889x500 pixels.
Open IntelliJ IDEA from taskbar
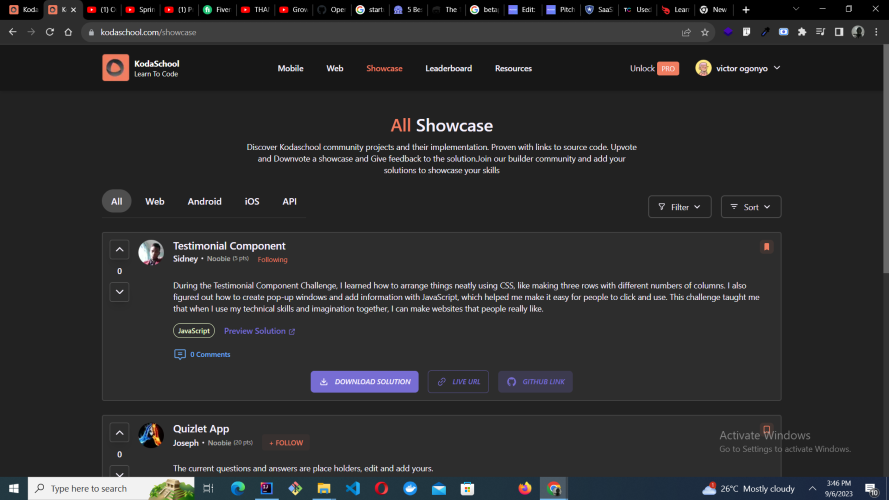(266, 488)
